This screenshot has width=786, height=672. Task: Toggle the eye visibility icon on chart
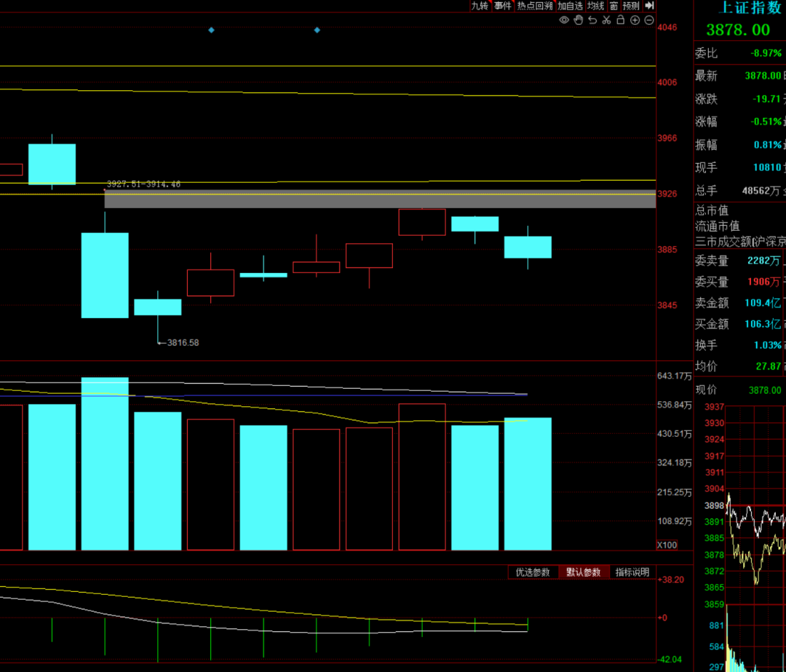coord(564,20)
